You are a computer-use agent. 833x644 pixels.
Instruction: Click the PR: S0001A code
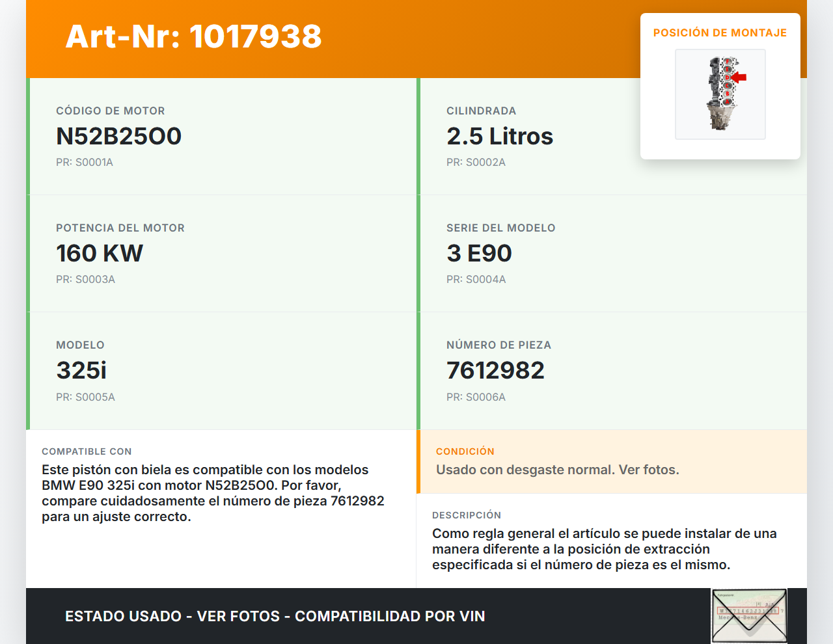click(x=85, y=163)
